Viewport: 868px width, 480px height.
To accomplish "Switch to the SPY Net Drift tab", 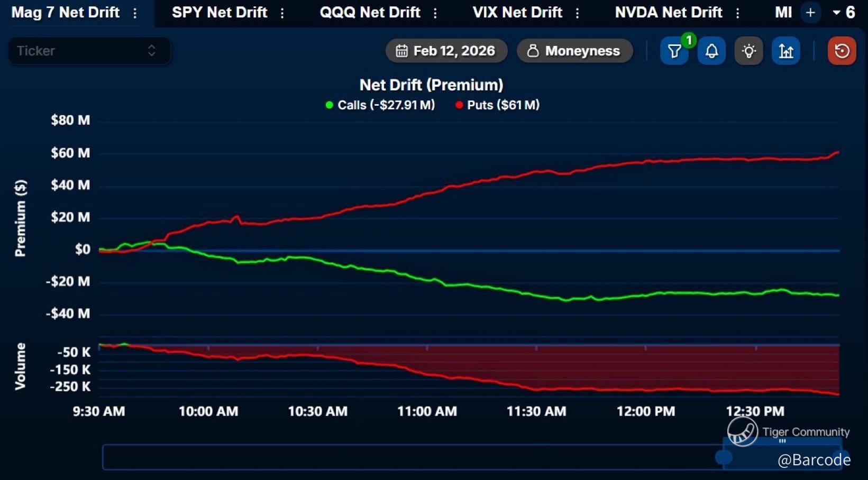I will click(x=220, y=12).
